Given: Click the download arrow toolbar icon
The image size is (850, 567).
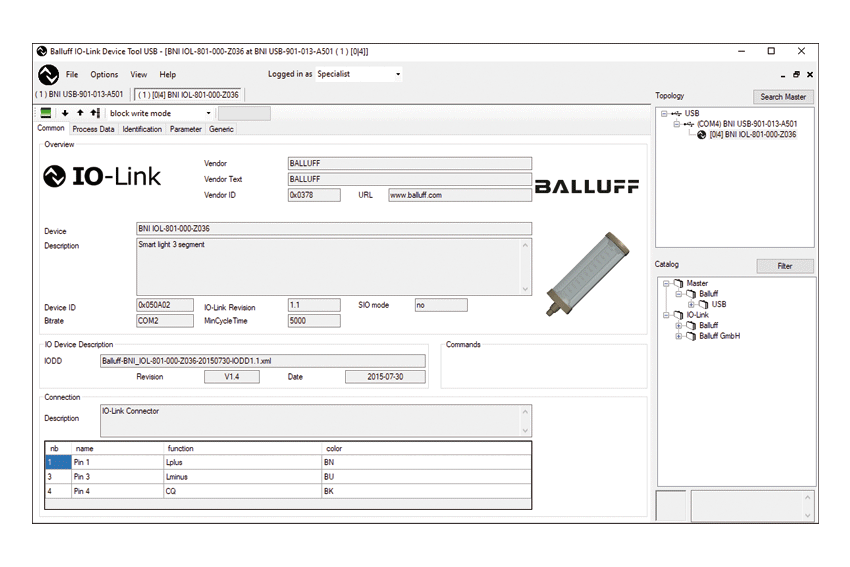Looking at the screenshot, I should 65,113.
